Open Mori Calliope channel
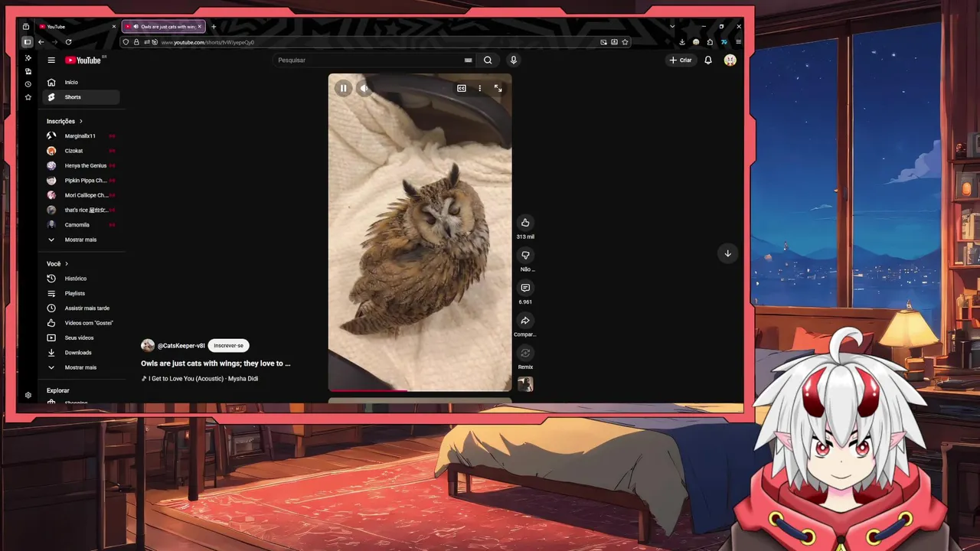The width and height of the screenshot is (980, 551). [81, 195]
